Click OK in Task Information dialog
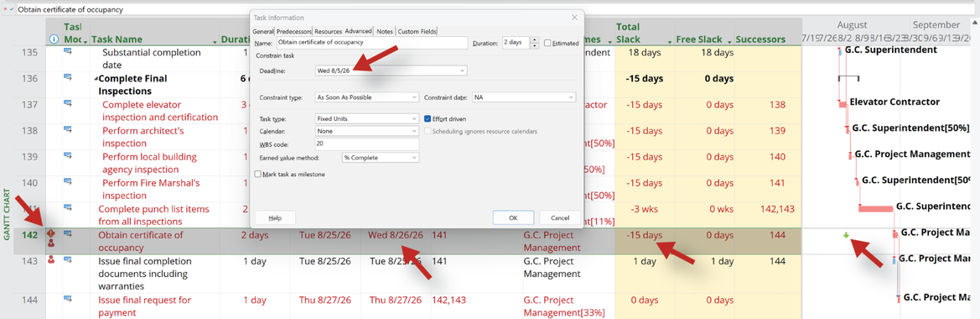This screenshot has width=980, height=319. [x=513, y=217]
